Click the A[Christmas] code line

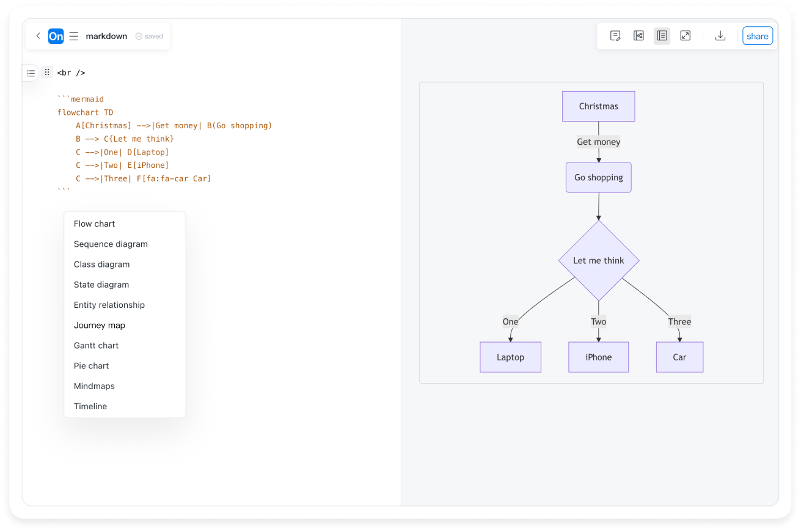click(x=174, y=126)
